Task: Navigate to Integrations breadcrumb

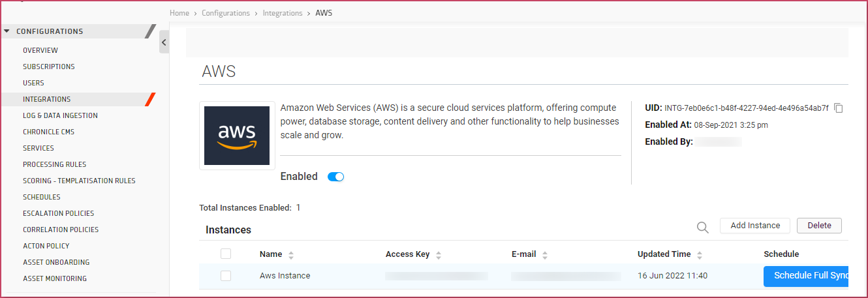Action: point(283,13)
